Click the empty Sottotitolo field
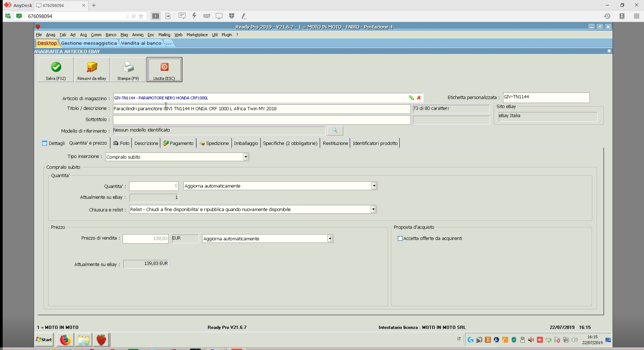Viewport: 644px width, 350px height. click(262, 120)
